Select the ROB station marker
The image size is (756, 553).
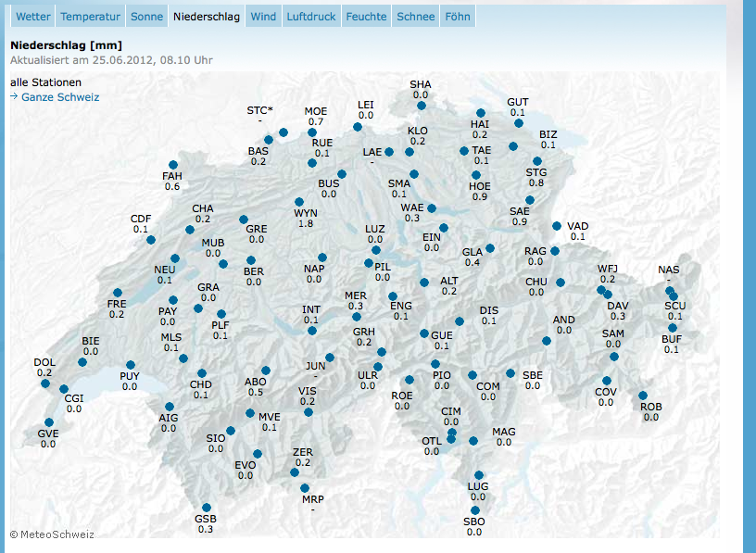click(x=643, y=396)
